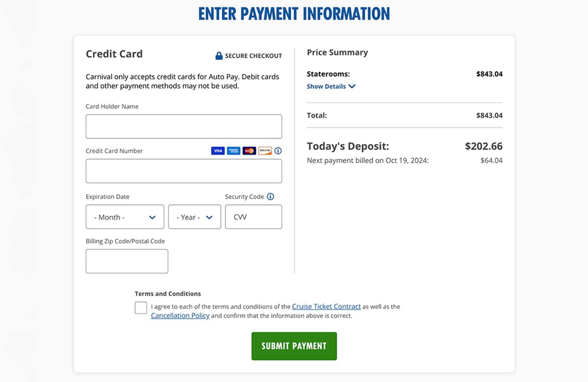Image resolution: width=588 pixels, height=382 pixels.
Task: Click the Credit Card Number input field
Action: click(x=184, y=171)
